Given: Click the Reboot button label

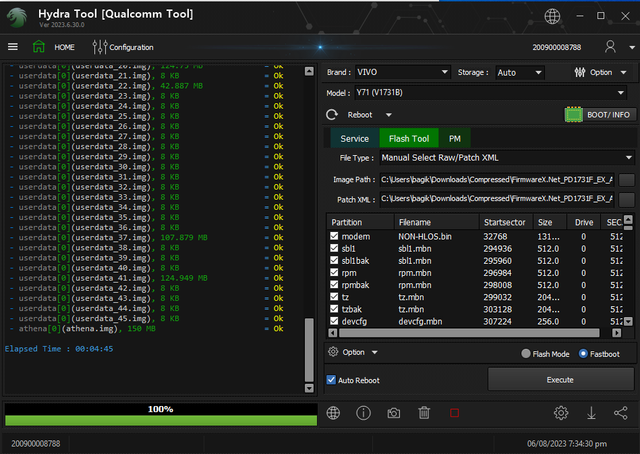Looking at the screenshot, I should [360, 115].
